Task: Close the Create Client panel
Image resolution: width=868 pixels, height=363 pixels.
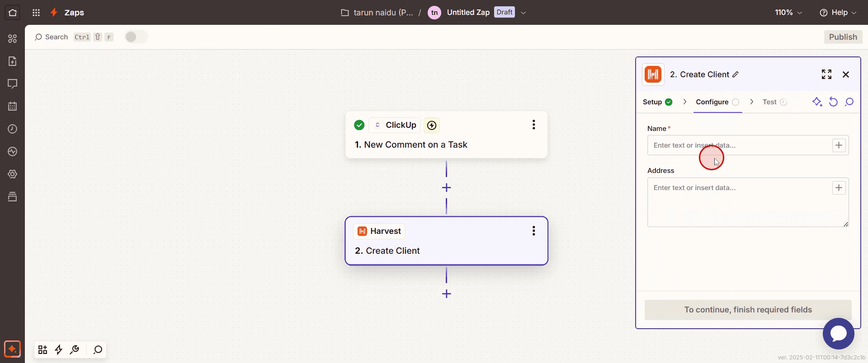Action: [846, 74]
